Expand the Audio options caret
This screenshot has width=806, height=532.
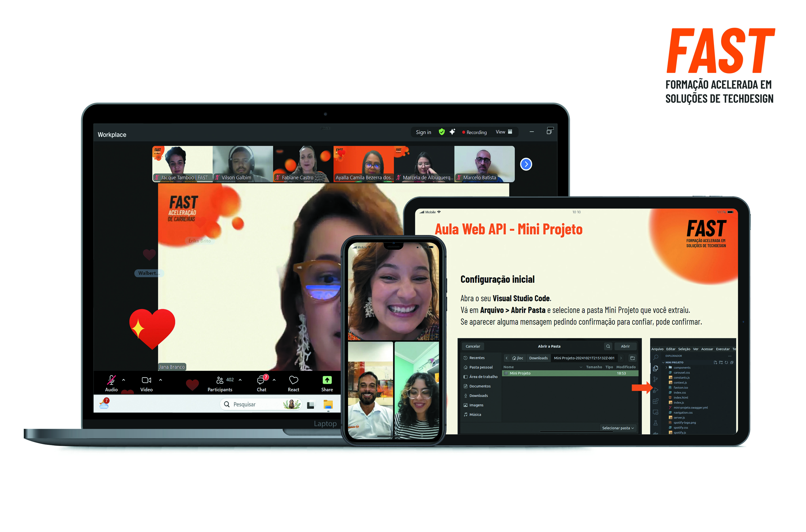coord(124,380)
